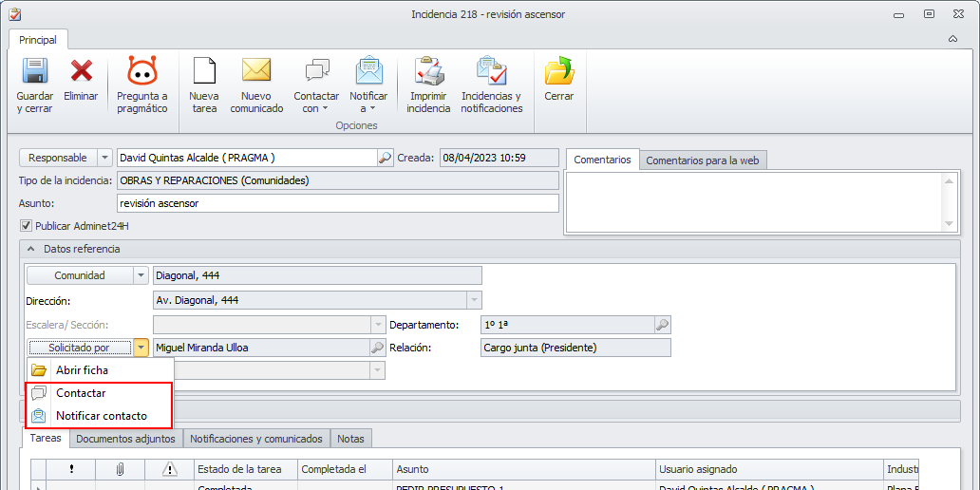This screenshot has width=980, height=490.
Task: Click the Eliminar red X icon
Action: [x=81, y=72]
